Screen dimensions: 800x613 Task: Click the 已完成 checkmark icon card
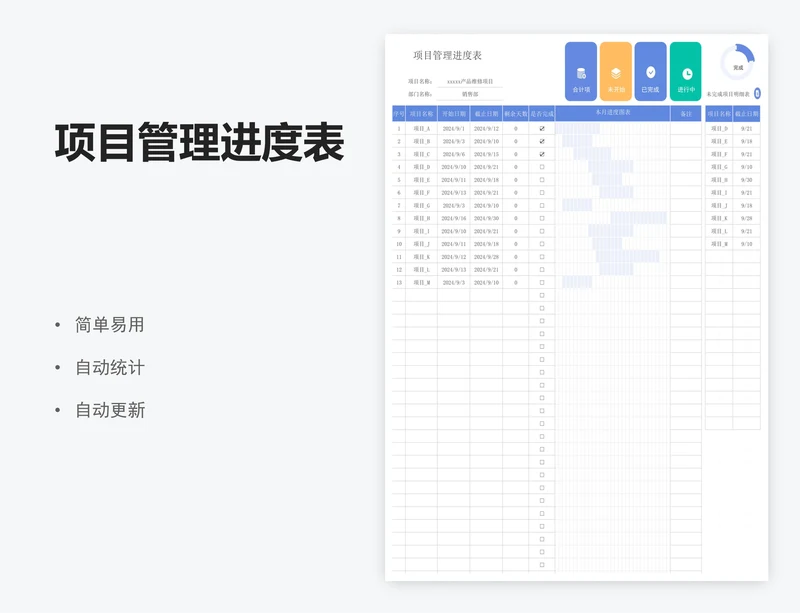[651, 71]
